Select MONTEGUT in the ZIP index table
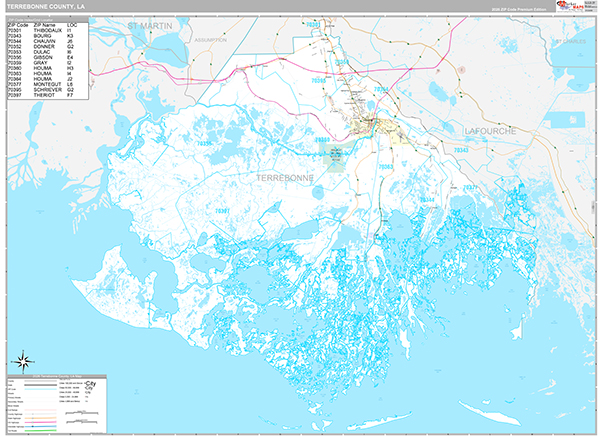This screenshot has width=600, height=436. (48, 84)
